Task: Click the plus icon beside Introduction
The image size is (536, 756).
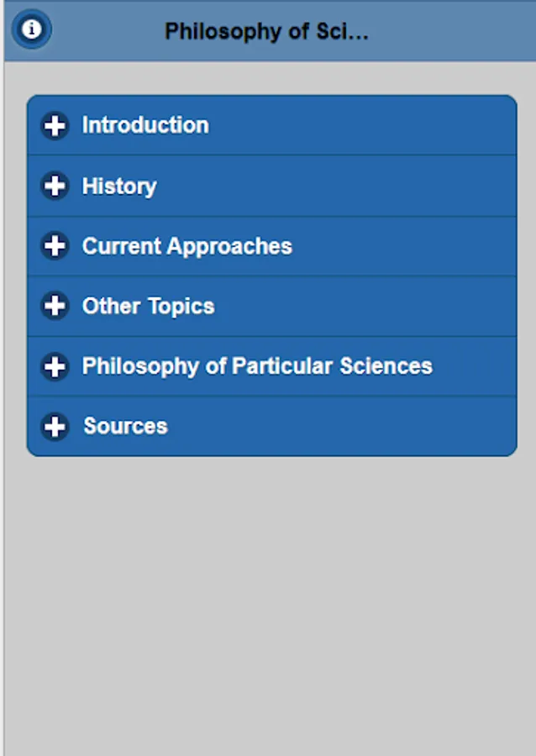Action: pos(55,126)
